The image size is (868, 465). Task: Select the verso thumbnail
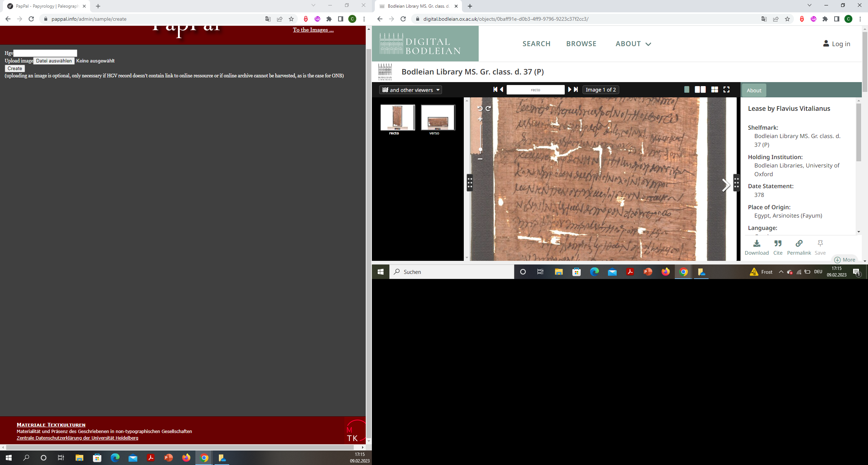[438, 117]
